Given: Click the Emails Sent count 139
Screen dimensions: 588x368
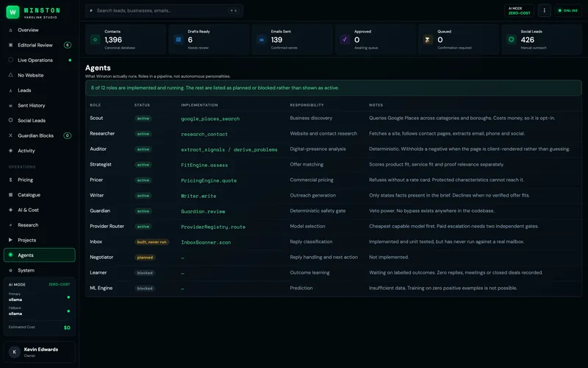Looking at the screenshot, I should 277,40.
